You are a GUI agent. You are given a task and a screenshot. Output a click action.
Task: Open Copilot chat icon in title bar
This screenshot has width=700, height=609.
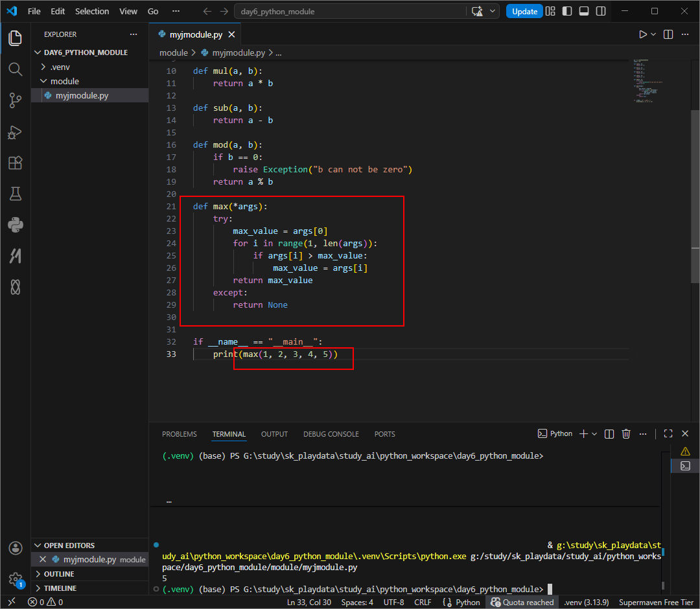coord(477,11)
